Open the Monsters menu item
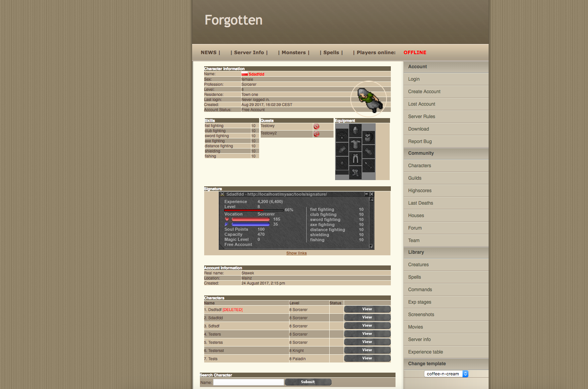Screen dimensions: 588x389 point(294,53)
